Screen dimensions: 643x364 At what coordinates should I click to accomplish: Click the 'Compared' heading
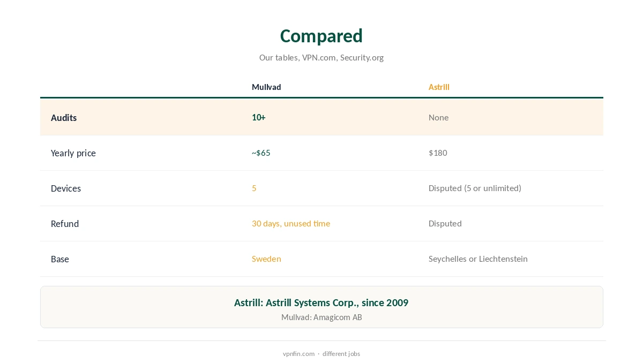(322, 36)
